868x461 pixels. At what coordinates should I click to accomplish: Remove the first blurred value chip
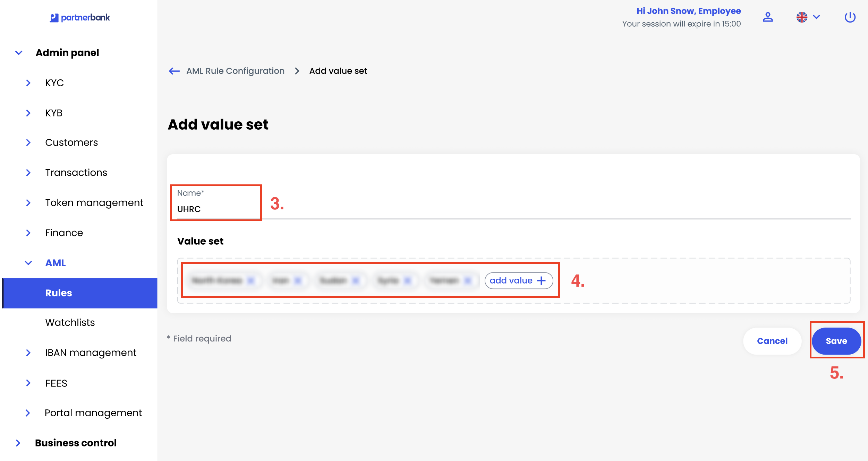[251, 280]
